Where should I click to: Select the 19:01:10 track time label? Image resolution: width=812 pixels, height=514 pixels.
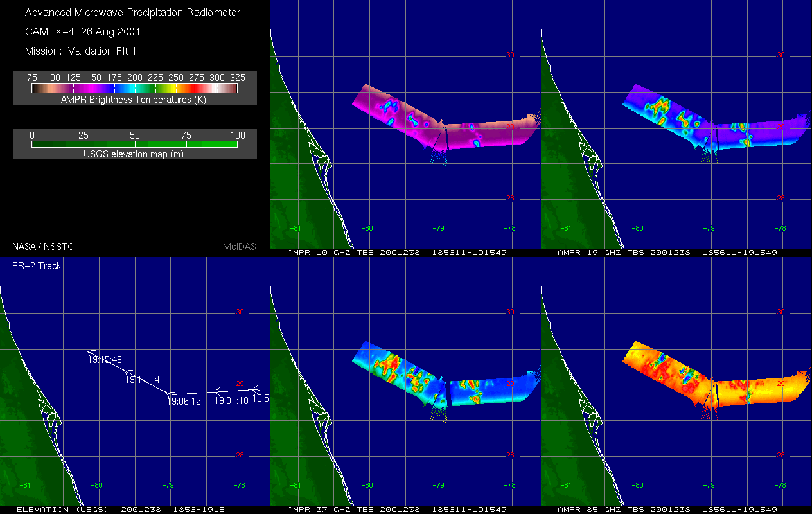pyautogui.click(x=231, y=400)
